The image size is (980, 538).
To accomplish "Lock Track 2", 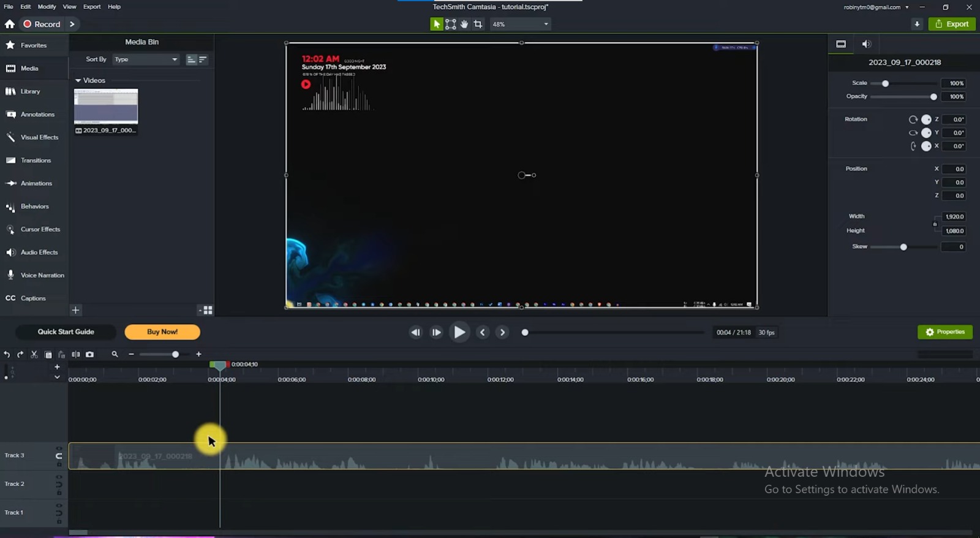I will tap(59, 493).
